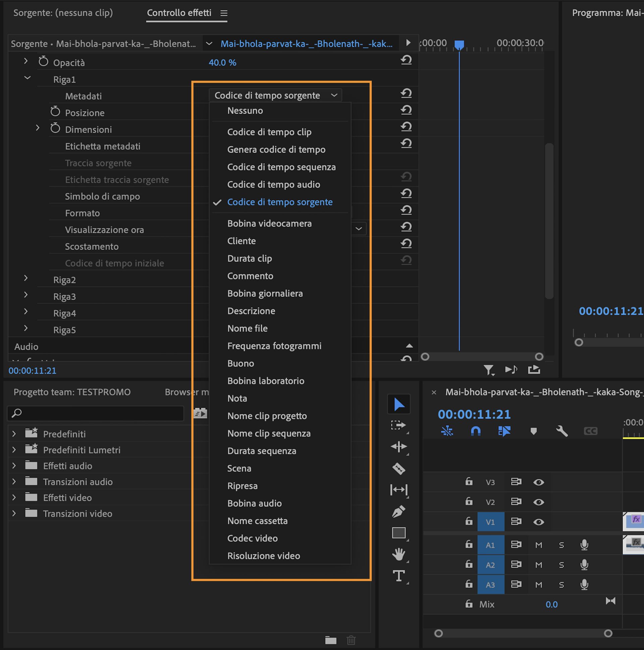Toggle animation stopwatch for Opacità

pyautogui.click(x=43, y=61)
